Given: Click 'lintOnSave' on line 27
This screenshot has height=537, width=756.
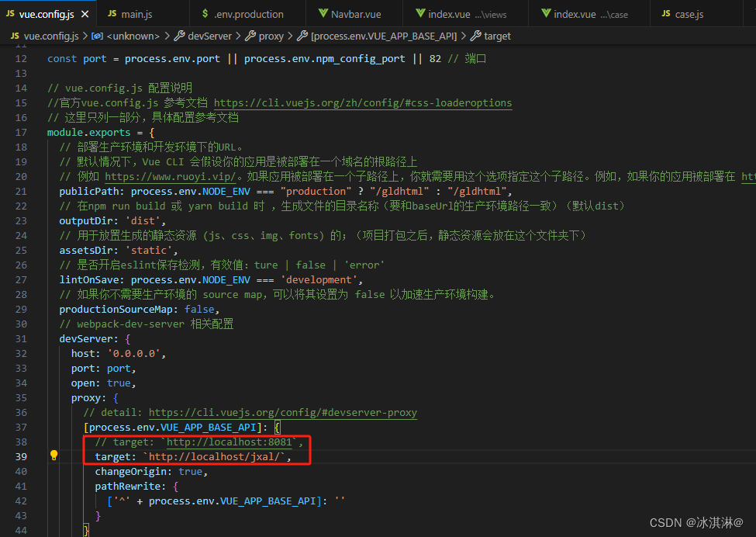Looking at the screenshot, I should (88, 280).
